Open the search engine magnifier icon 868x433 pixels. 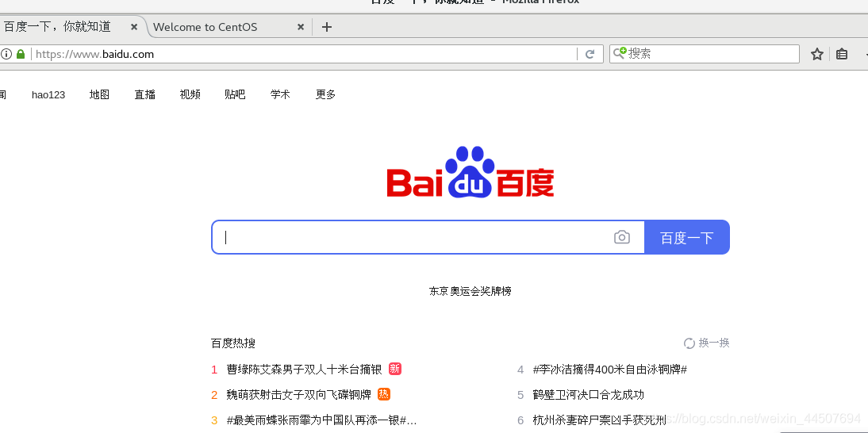point(620,53)
